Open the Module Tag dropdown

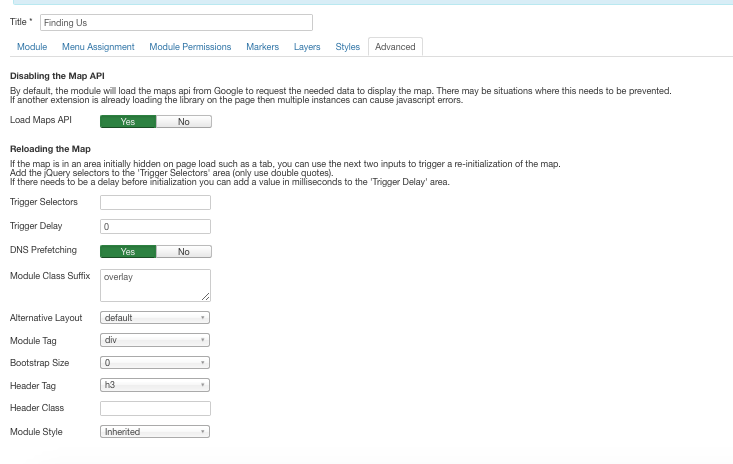point(155,340)
